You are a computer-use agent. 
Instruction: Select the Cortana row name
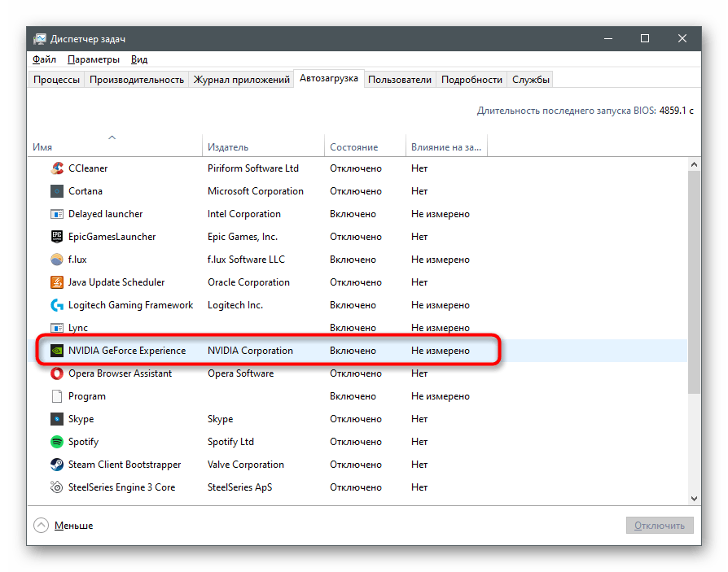(x=86, y=191)
